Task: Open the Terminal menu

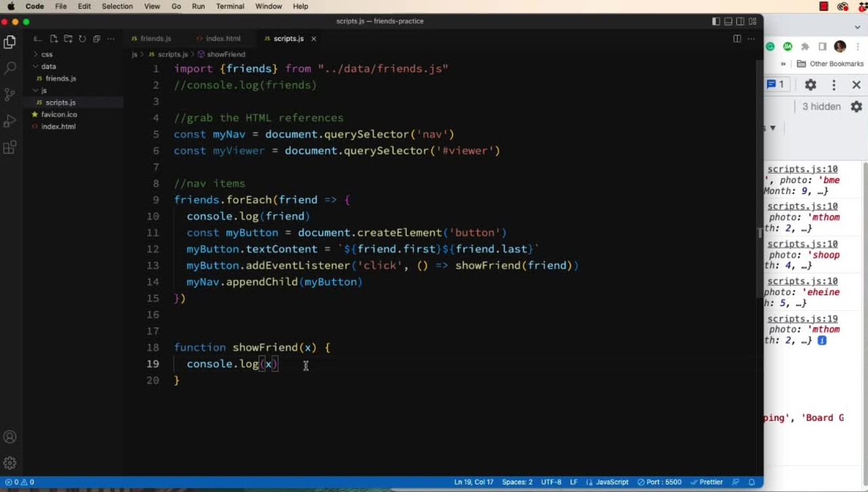Action: 230,6
